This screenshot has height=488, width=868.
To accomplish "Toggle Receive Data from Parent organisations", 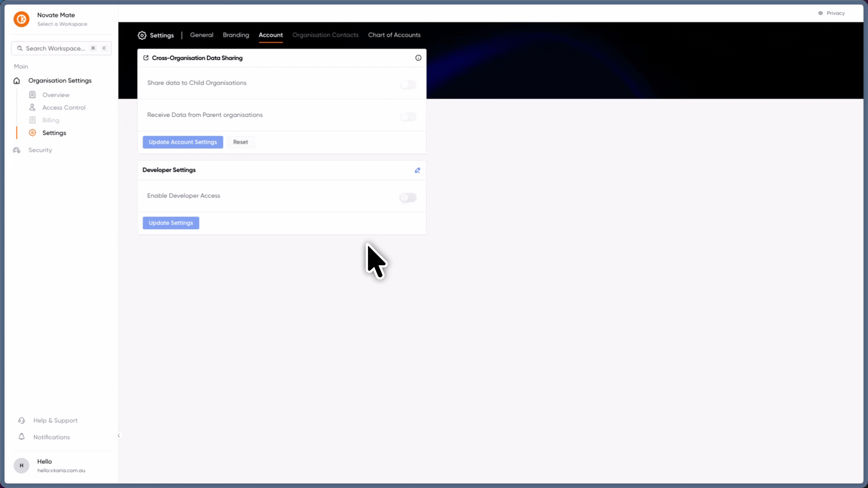I will coord(408,117).
